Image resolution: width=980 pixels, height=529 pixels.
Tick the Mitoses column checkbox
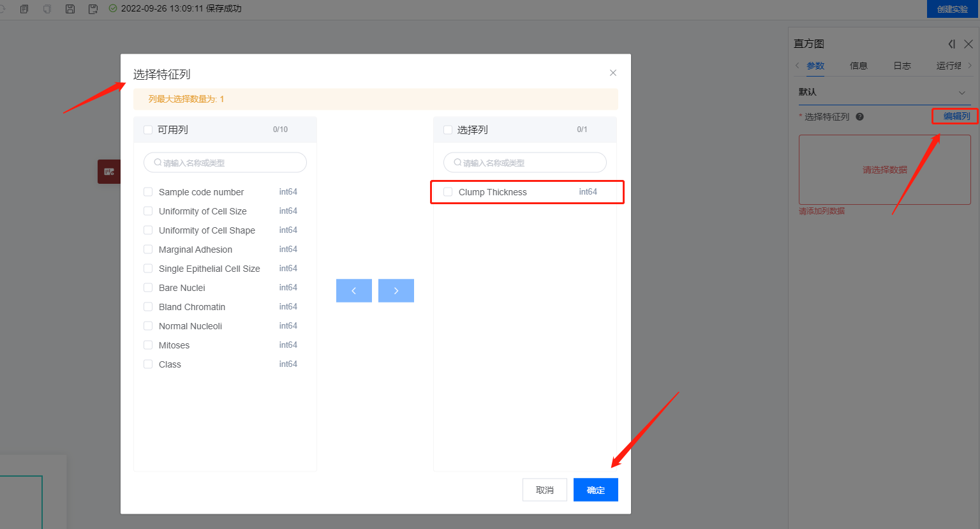[148, 345]
